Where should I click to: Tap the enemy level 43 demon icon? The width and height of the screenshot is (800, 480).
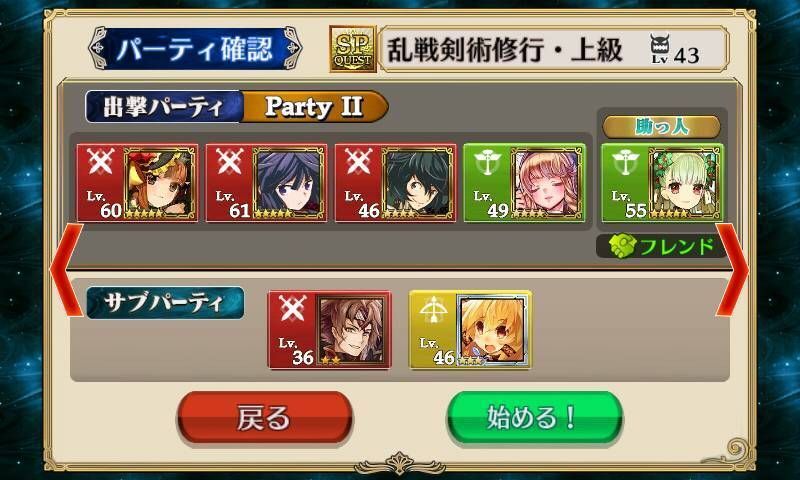660,46
